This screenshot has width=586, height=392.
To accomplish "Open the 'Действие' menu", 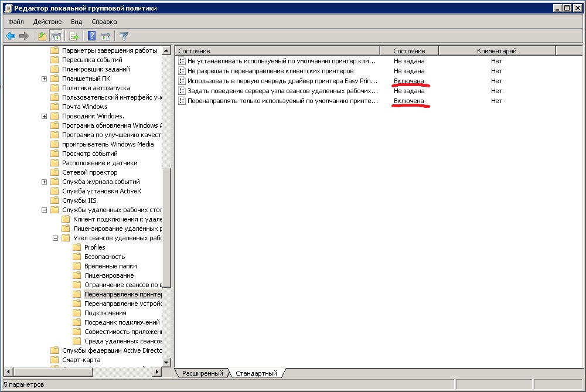I will tap(47, 22).
